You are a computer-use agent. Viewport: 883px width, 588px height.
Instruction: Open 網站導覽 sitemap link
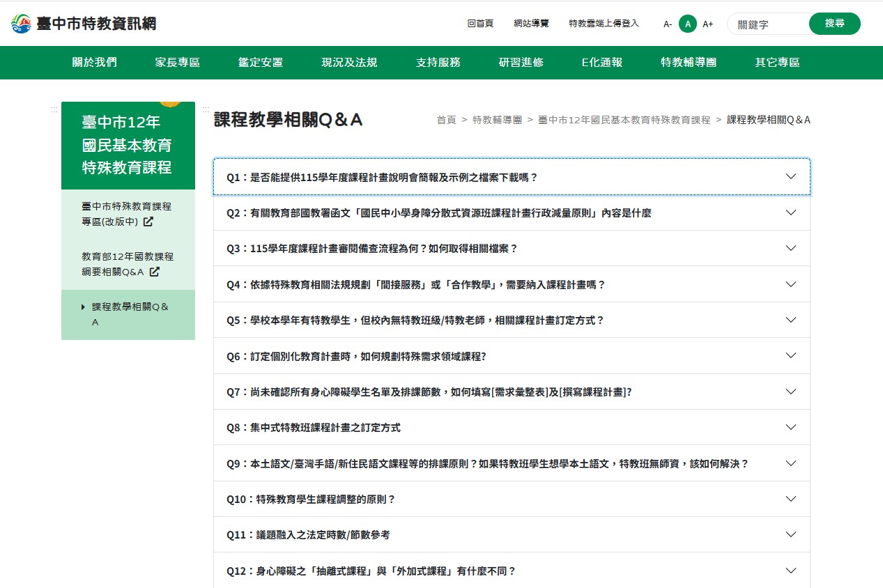click(531, 24)
